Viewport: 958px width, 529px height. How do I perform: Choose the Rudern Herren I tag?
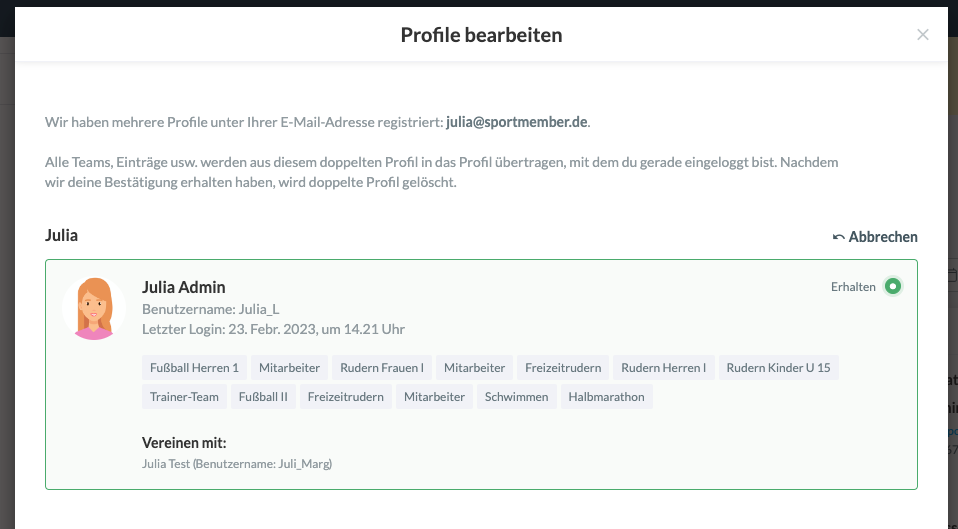[662, 368]
